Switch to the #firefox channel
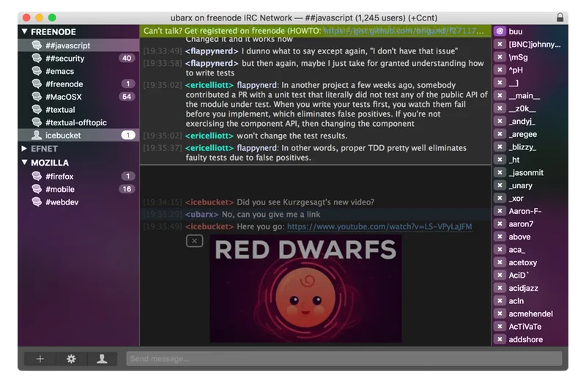Image resolution: width=586 pixels, height=392 pixels. pos(78,177)
